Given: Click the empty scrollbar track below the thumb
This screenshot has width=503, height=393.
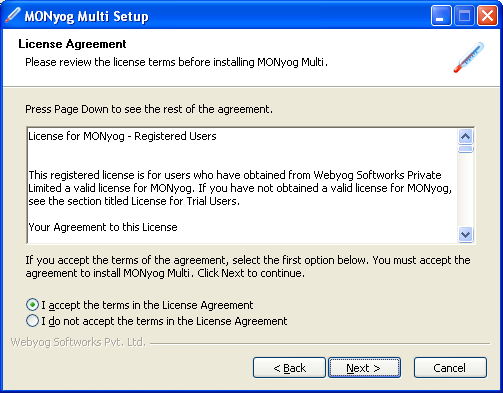Looking at the screenshot, I should coord(465,190).
